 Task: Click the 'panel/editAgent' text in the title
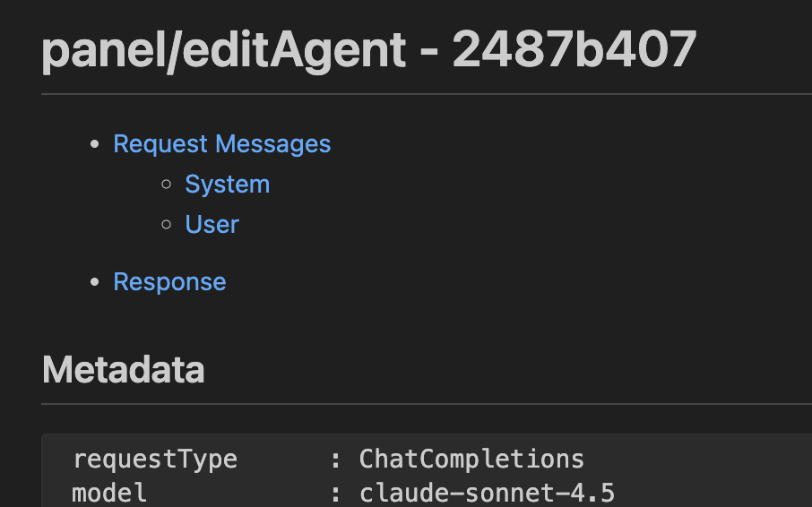point(224,51)
